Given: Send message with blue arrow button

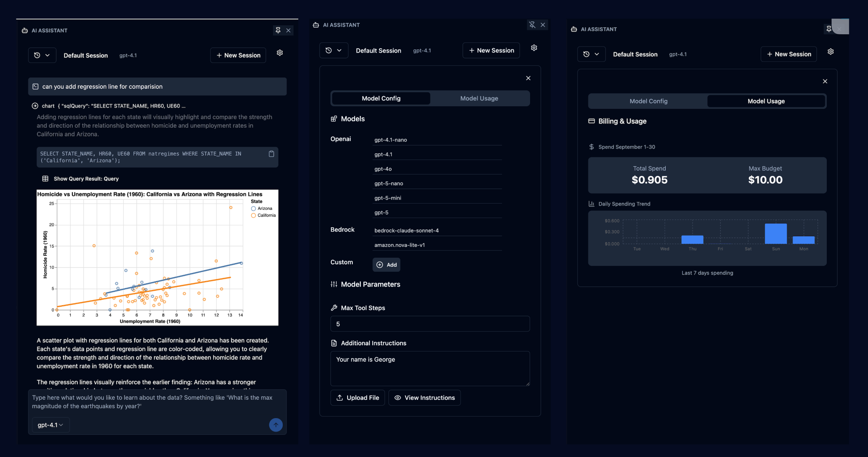Looking at the screenshot, I should [x=276, y=425].
